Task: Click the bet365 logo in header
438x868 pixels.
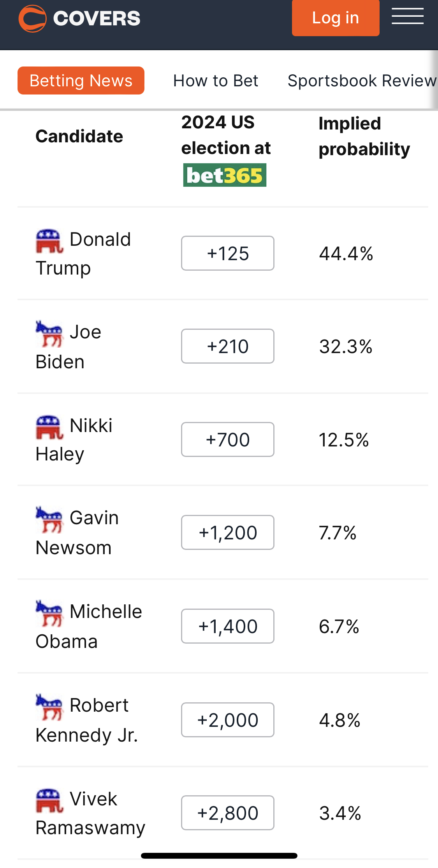Action: click(225, 175)
